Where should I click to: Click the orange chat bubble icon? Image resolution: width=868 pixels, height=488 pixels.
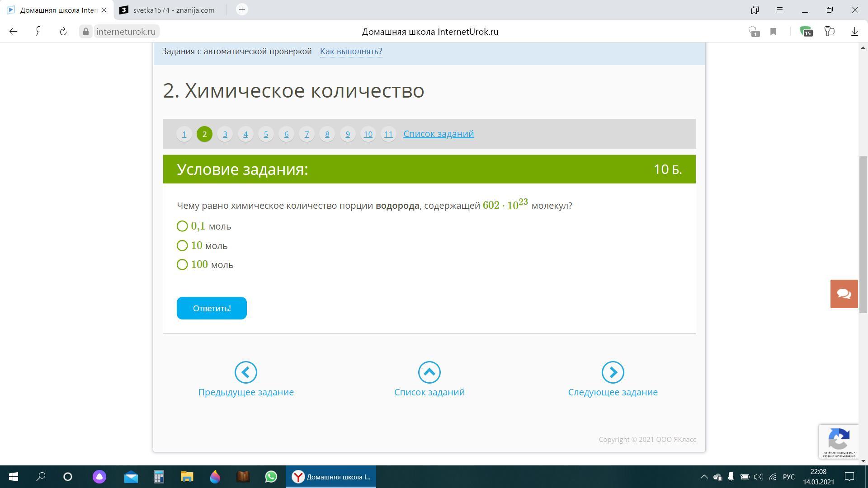[844, 294]
